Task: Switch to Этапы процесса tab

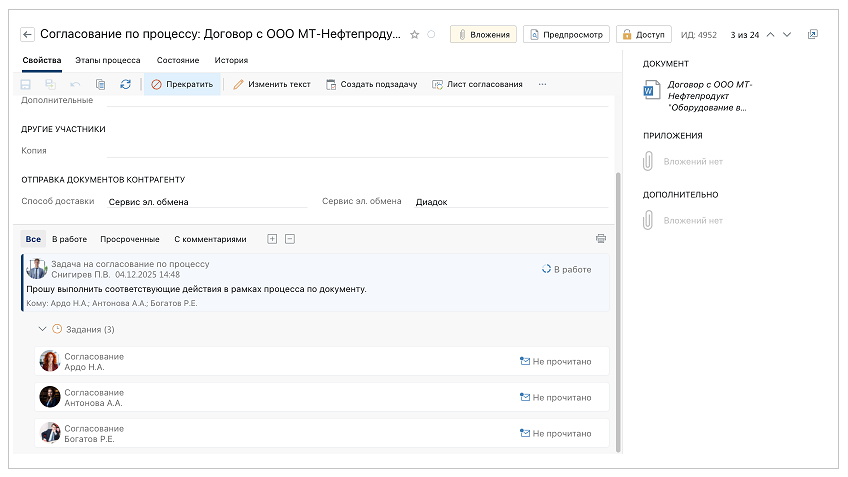Action: click(x=108, y=61)
